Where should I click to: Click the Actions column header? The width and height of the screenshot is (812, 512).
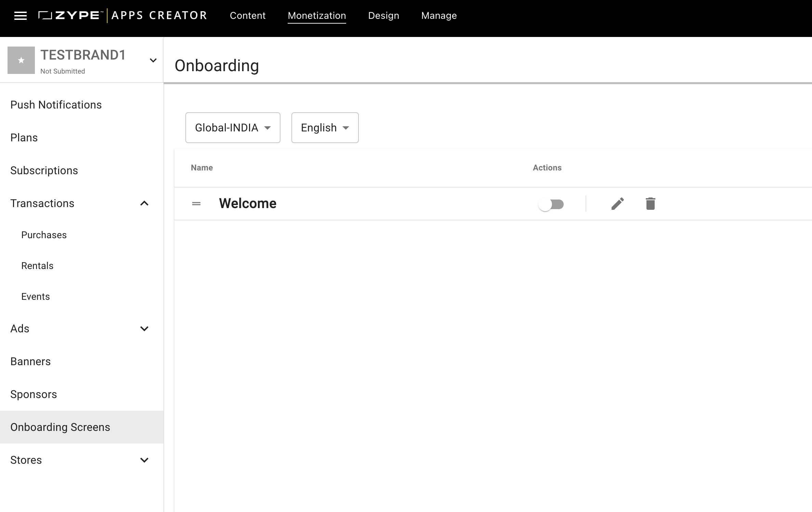coord(547,168)
